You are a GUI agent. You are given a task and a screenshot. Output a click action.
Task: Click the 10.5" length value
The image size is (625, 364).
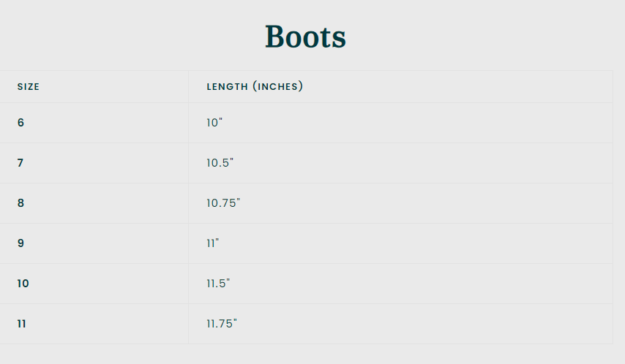point(219,163)
